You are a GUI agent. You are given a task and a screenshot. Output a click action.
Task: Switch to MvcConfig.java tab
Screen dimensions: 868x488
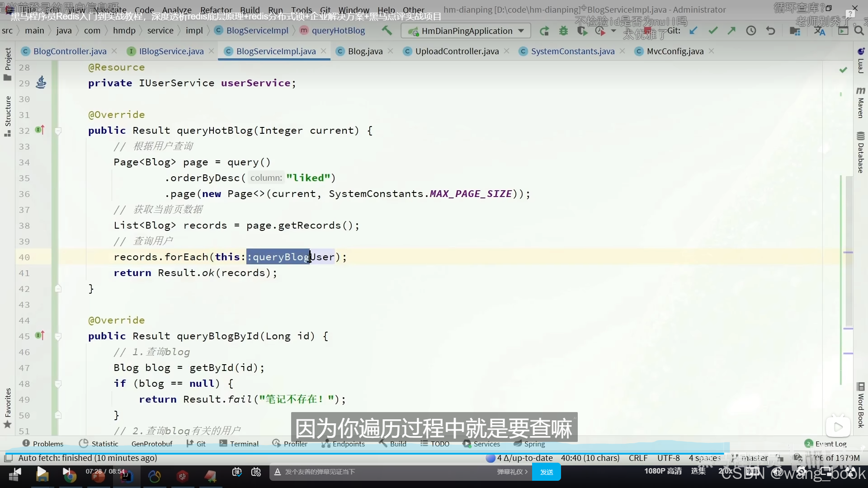[x=675, y=51]
